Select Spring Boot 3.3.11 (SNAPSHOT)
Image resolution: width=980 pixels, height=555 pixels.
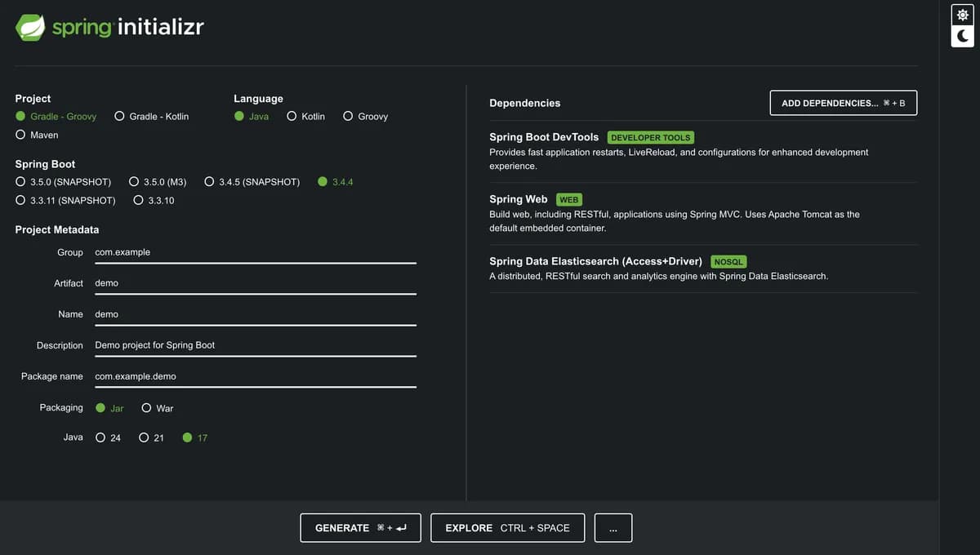65,200
